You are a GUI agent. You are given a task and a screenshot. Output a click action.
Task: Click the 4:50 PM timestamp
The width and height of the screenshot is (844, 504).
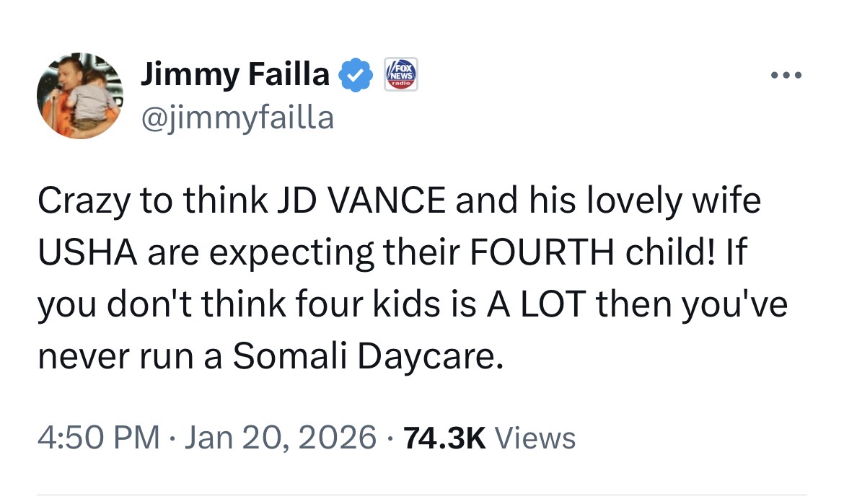pos(98,438)
